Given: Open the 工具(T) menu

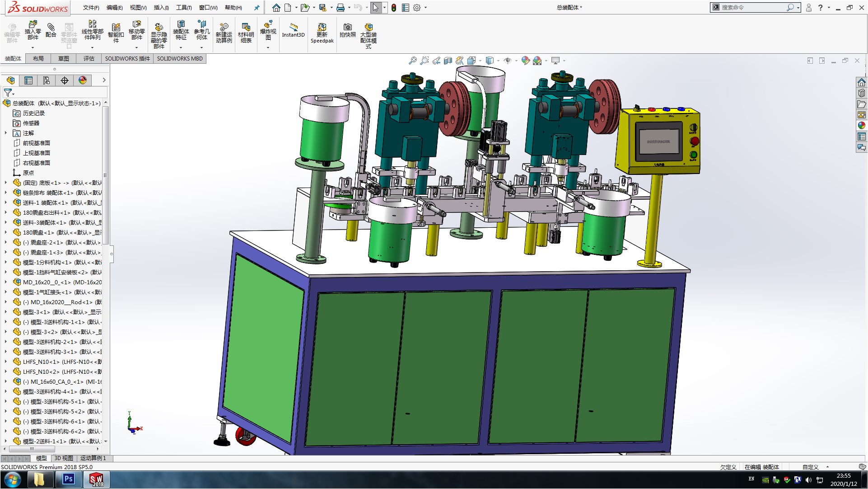Looking at the screenshot, I should pos(183,8).
